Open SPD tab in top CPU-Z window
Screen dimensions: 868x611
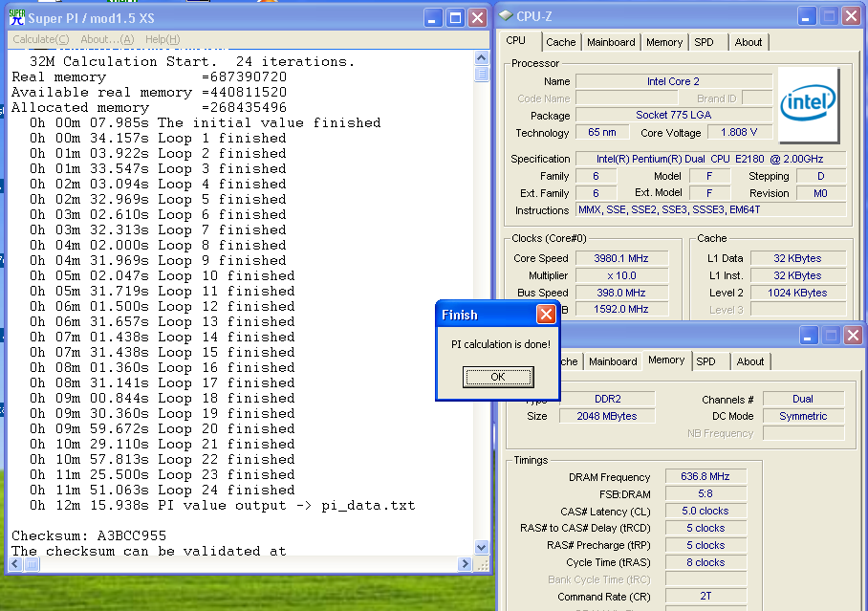[705, 42]
